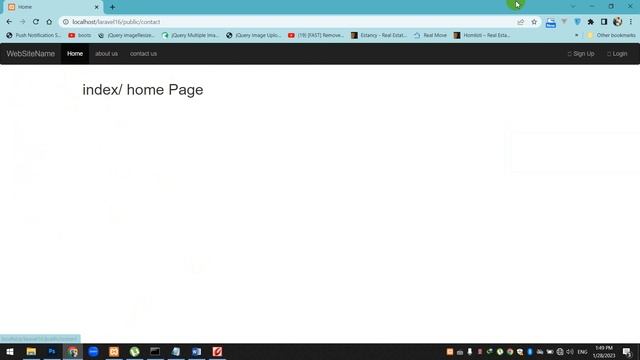Go back to the previous page
The height and width of the screenshot is (360, 640).
9,22
